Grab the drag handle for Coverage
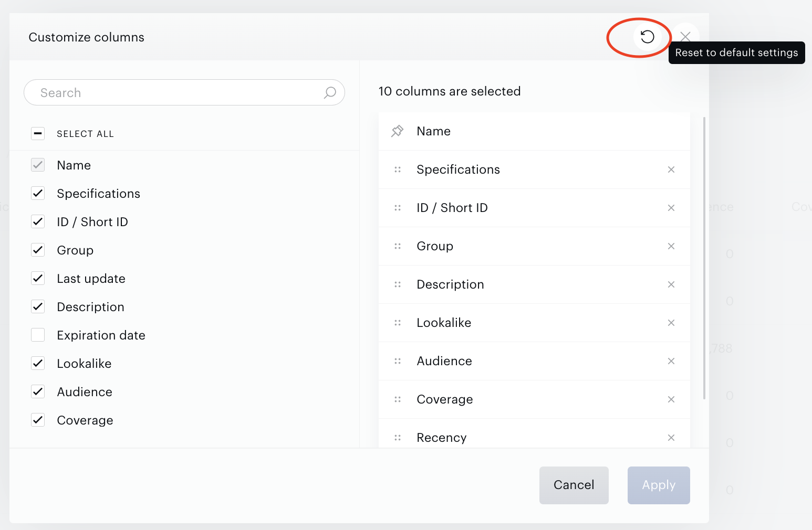 (398, 399)
